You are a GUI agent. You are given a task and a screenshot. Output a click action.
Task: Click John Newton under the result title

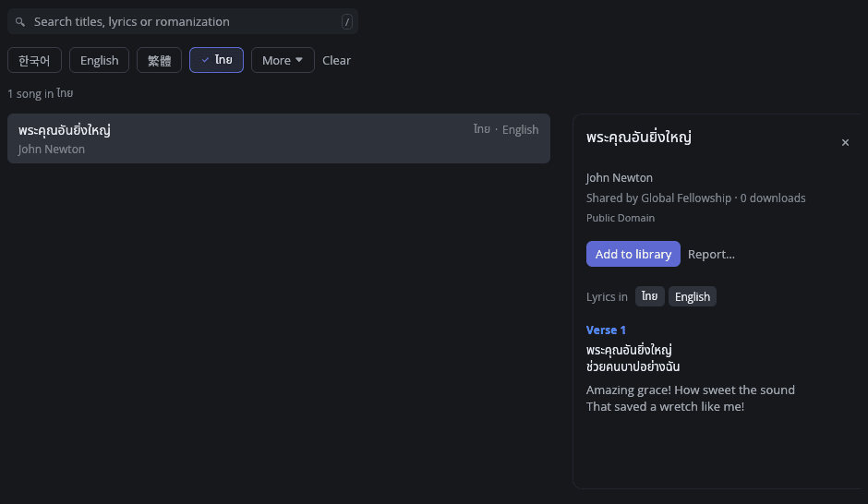(x=52, y=150)
